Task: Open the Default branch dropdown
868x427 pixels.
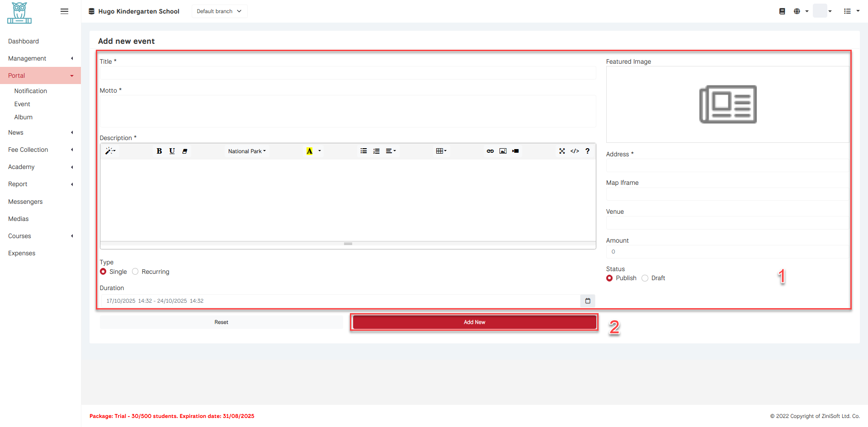Action: pos(219,11)
